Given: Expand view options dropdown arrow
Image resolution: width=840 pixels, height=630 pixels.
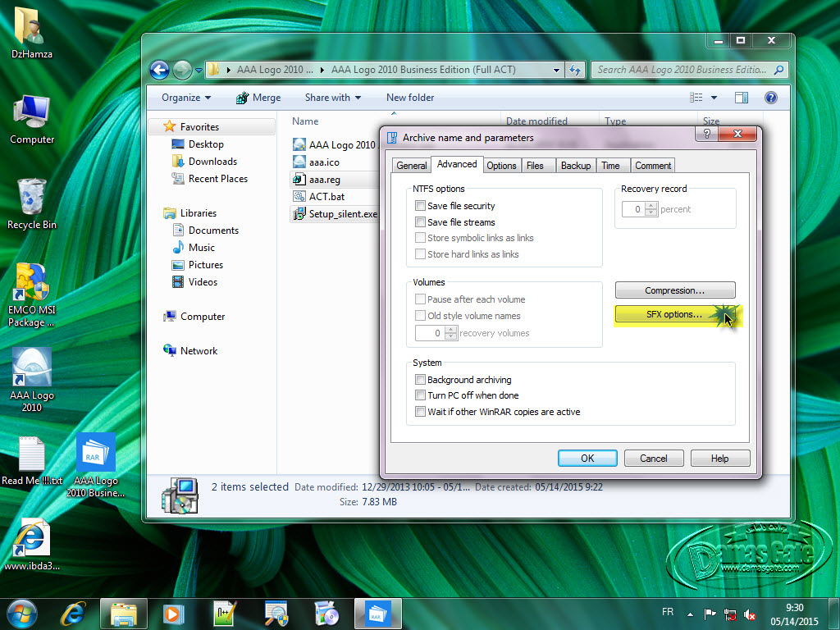Looking at the screenshot, I should [714, 98].
